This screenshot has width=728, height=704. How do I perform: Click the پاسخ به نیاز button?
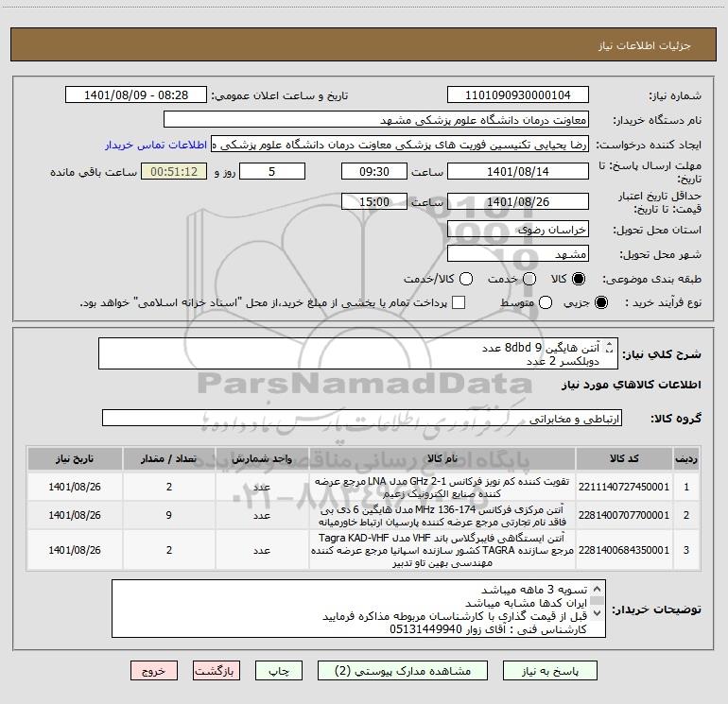(x=549, y=671)
